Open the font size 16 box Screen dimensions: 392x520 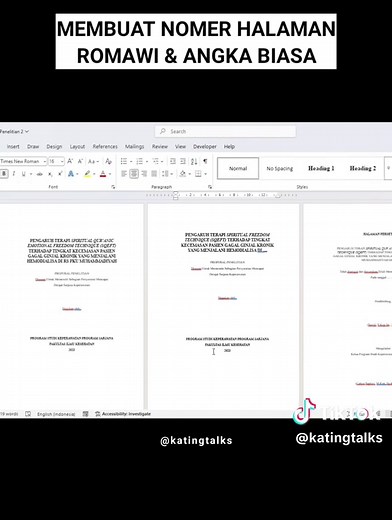tap(56, 161)
